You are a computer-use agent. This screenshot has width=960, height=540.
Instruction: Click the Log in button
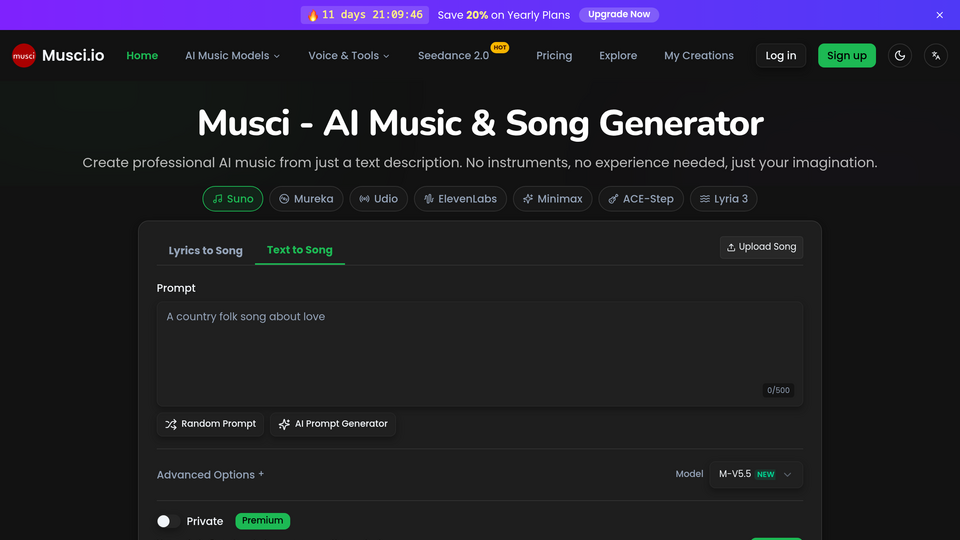point(781,56)
